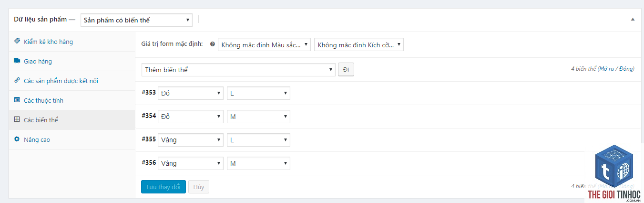Click the Đi button
The width and height of the screenshot is (644, 203).
click(x=346, y=70)
